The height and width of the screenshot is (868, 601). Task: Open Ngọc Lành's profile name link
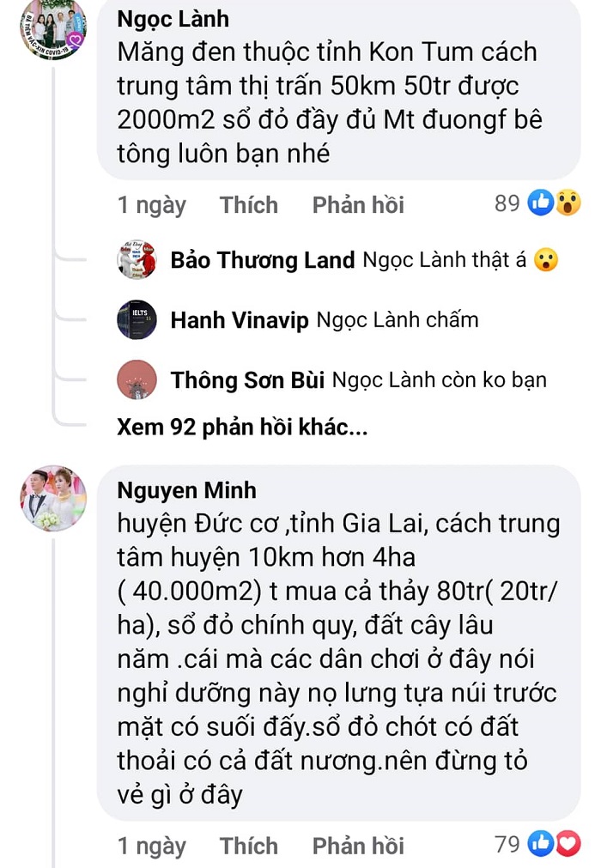[173, 20]
